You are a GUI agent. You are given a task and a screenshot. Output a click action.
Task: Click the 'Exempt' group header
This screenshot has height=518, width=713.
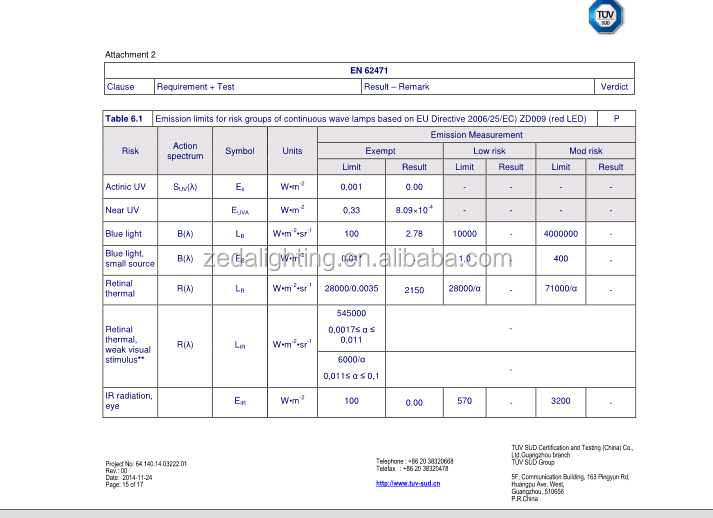click(x=380, y=151)
